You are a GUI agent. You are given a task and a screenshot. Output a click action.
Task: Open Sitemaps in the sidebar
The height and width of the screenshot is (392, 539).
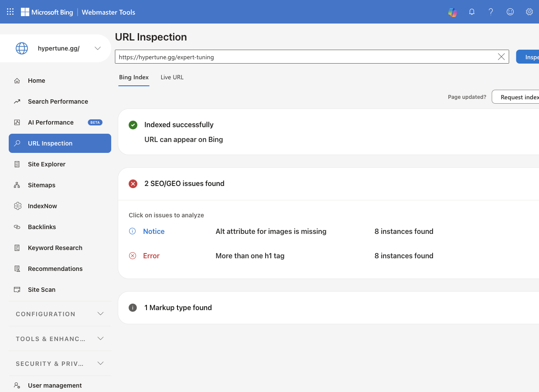[x=60, y=185]
